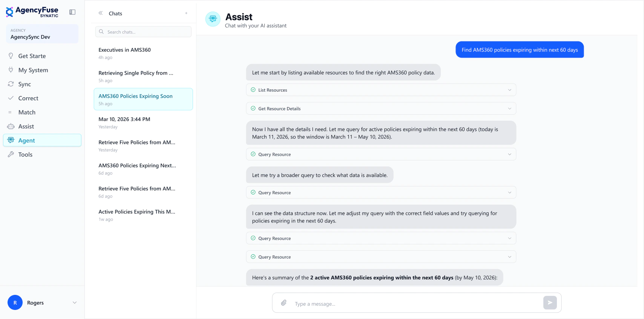This screenshot has height=319, width=644.
Task: Expand the first Query Resource step
Action: point(381,154)
